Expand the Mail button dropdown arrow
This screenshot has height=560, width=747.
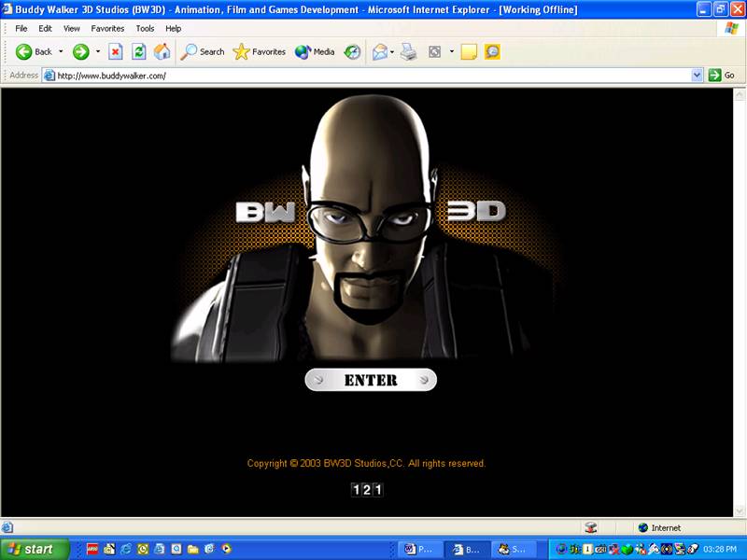pos(392,51)
